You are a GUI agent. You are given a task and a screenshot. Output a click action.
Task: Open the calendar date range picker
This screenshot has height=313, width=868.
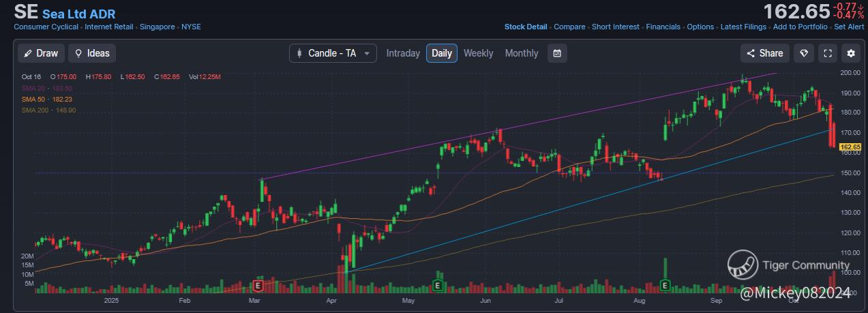[557, 53]
